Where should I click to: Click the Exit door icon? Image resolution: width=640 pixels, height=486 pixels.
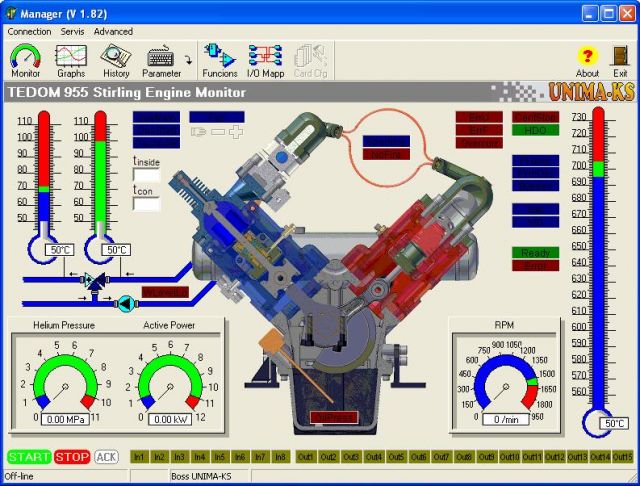pyautogui.click(x=620, y=60)
